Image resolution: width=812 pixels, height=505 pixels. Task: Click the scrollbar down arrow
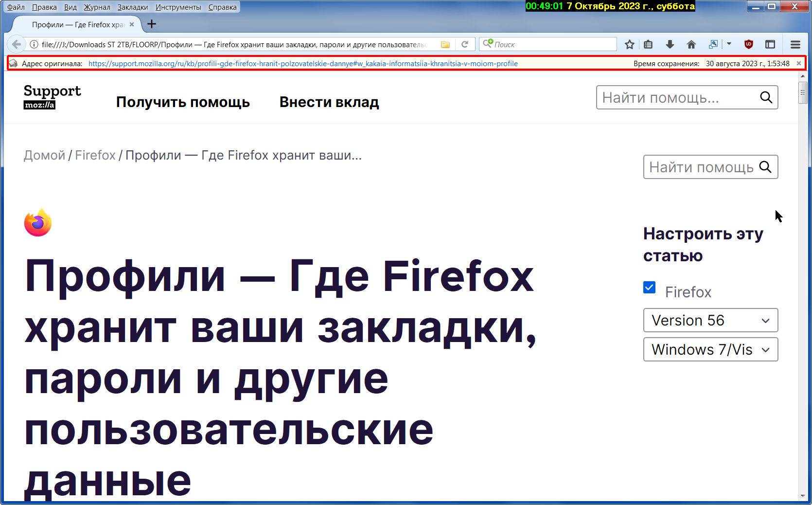click(x=802, y=496)
